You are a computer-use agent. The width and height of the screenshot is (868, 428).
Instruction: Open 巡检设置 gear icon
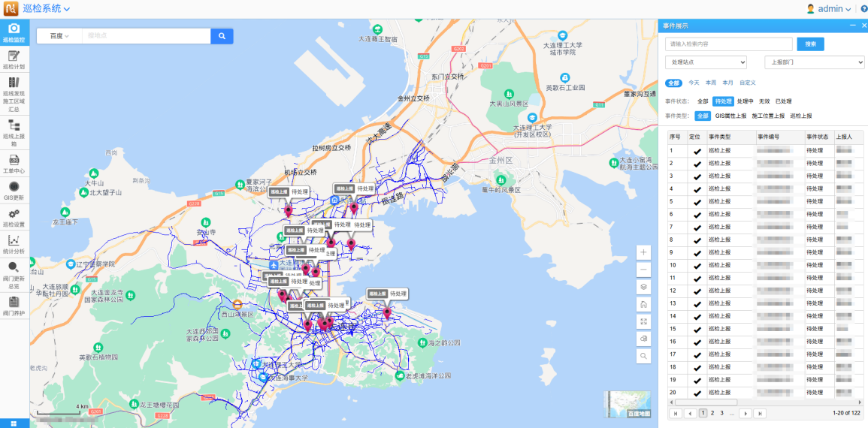pyautogui.click(x=14, y=218)
